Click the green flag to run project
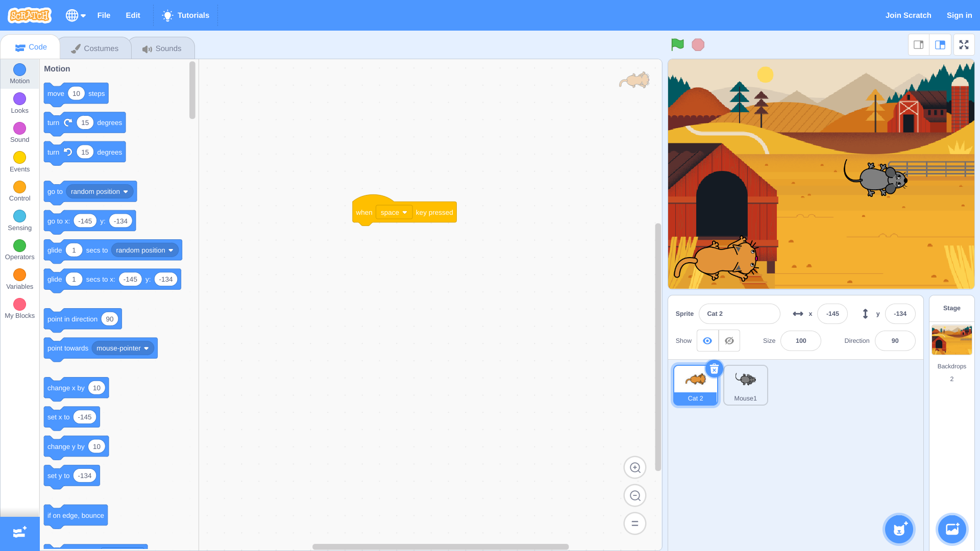 pos(677,45)
